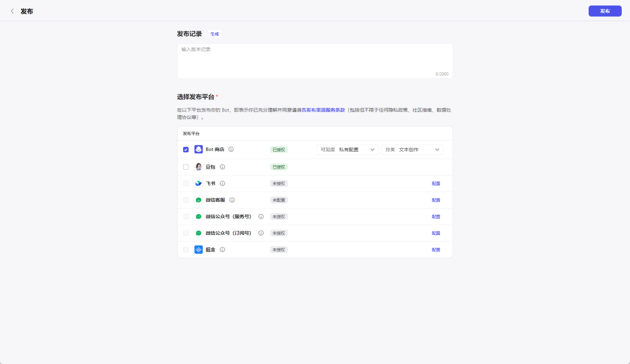
Task: Focus the 输入版本记录 text area
Action: tap(315, 61)
